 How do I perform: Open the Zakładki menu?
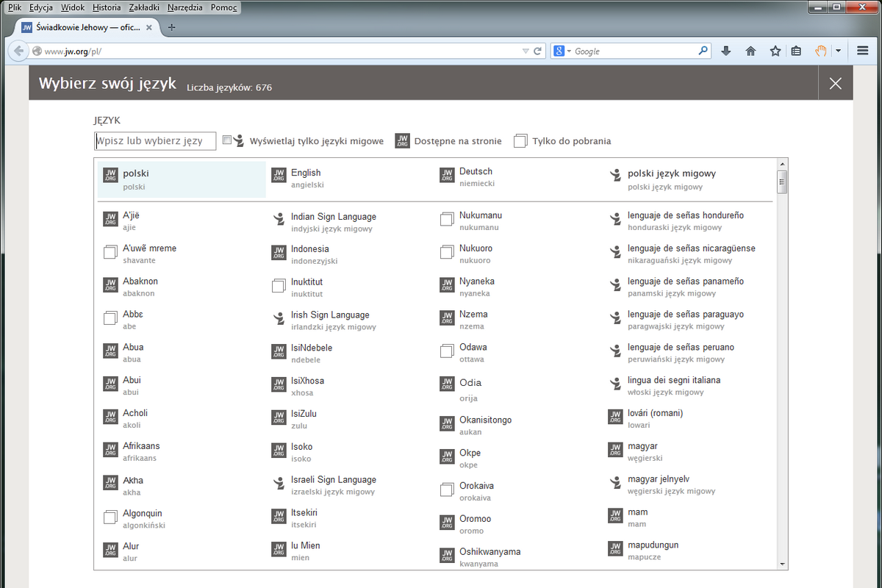click(144, 7)
